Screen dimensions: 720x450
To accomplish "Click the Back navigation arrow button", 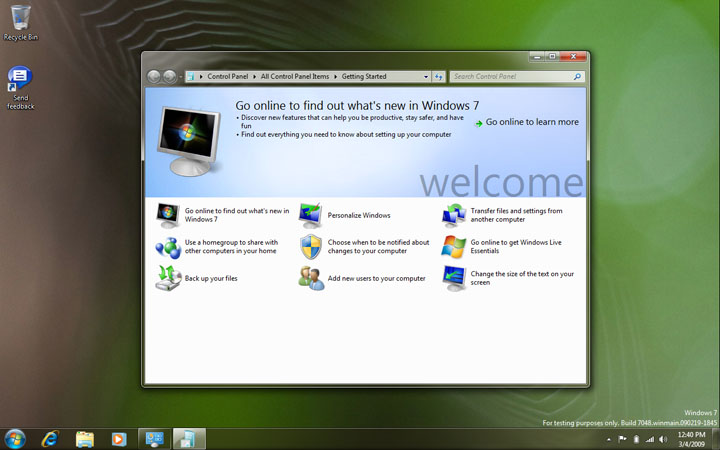I will [x=154, y=76].
